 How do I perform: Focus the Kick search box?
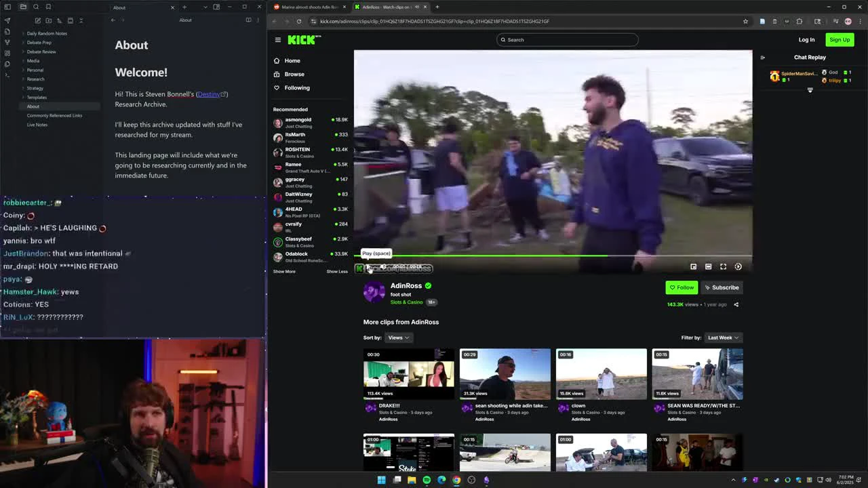[567, 39]
